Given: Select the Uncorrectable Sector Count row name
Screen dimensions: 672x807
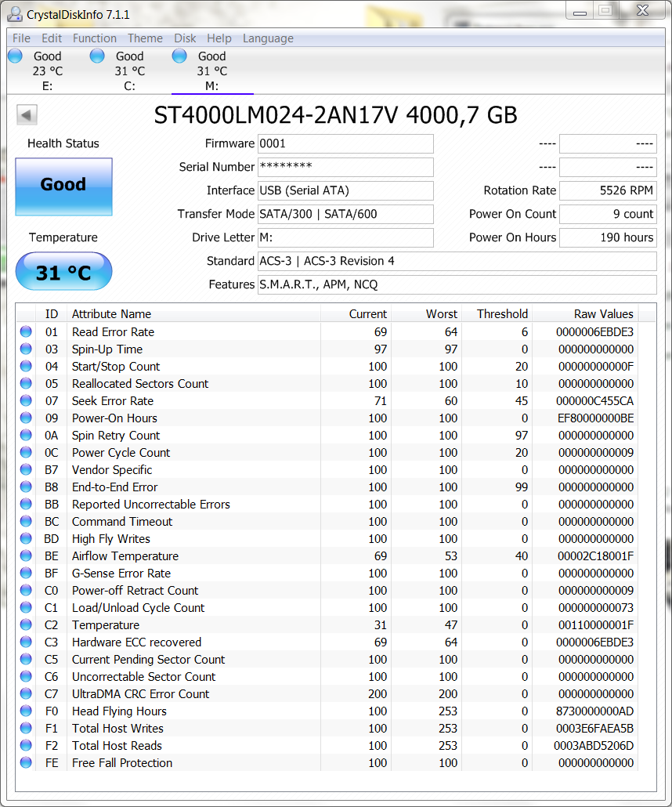Looking at the screenshot, I should 143,676.
